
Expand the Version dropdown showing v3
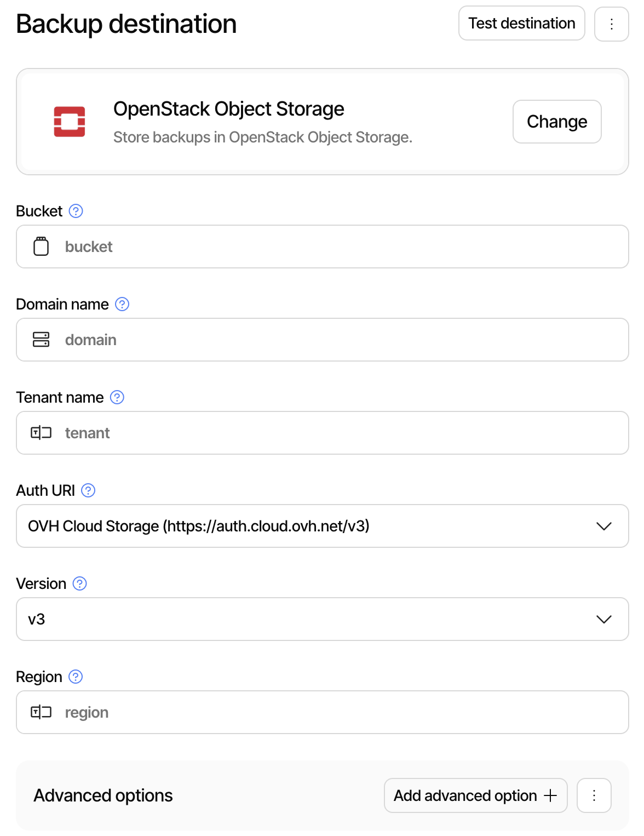click(x=604, y=619)
